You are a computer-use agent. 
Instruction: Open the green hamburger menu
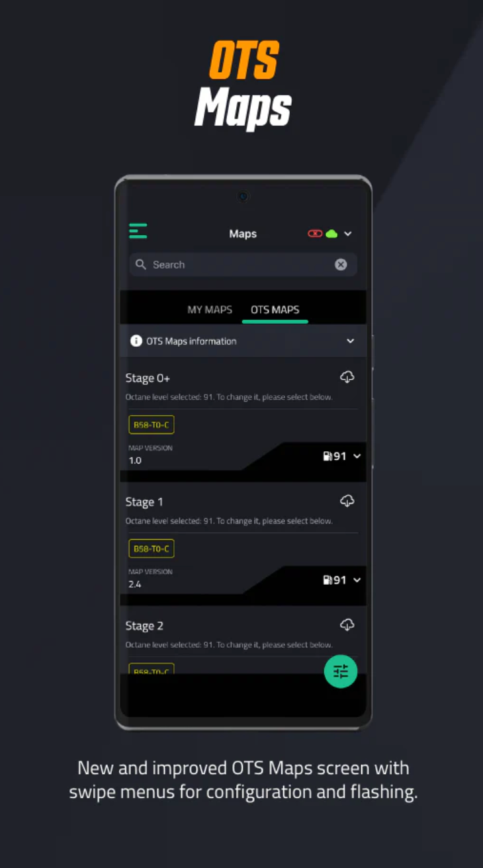click(x=138, y=231)
